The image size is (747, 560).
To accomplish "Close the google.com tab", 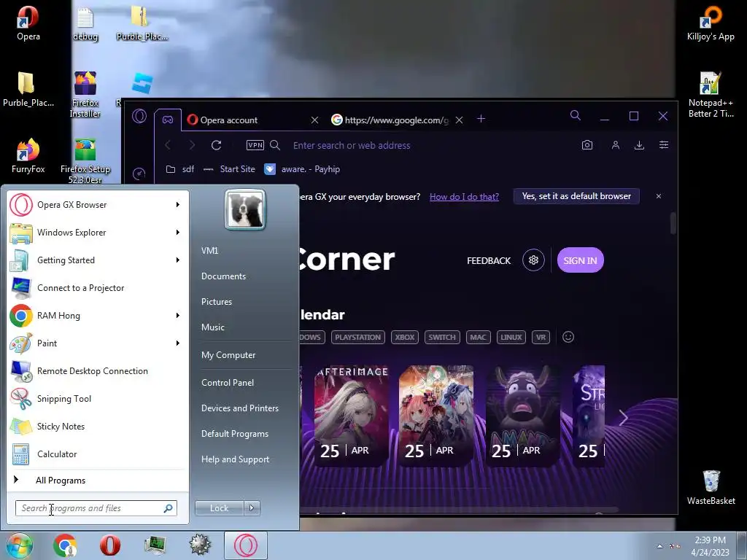I will (460, 120).
